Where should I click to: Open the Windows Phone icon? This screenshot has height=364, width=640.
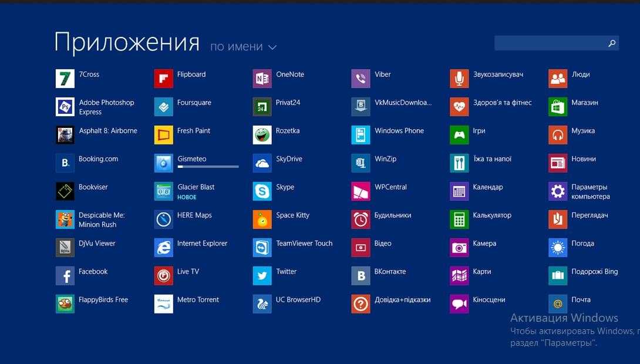(x=361, y=134)
